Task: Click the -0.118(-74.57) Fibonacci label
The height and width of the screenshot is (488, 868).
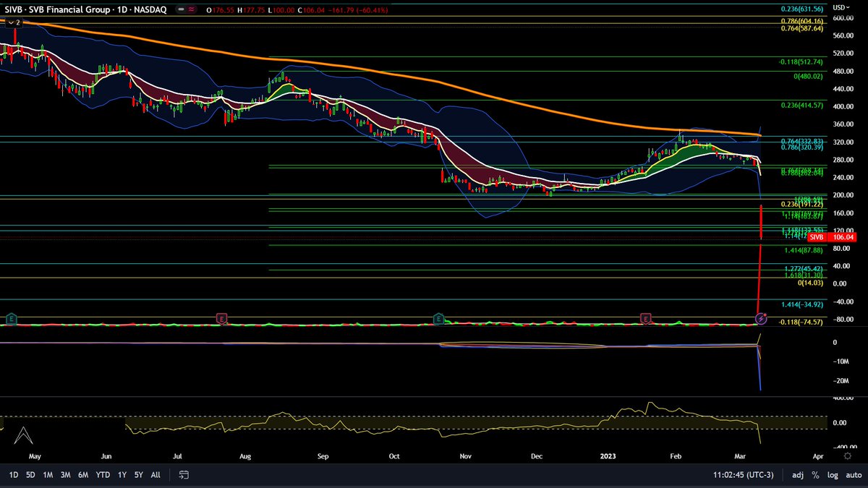Action: [801, 322]
